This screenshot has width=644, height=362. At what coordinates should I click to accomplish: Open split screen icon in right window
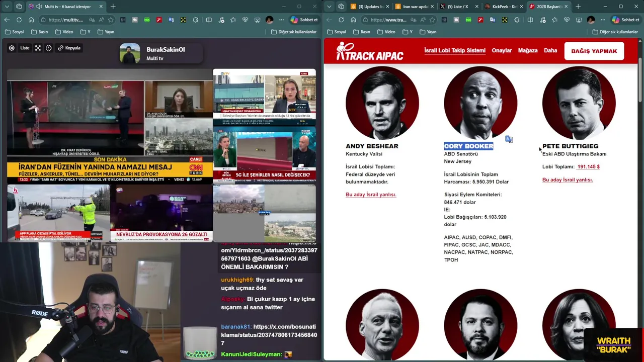pos(530,20)
